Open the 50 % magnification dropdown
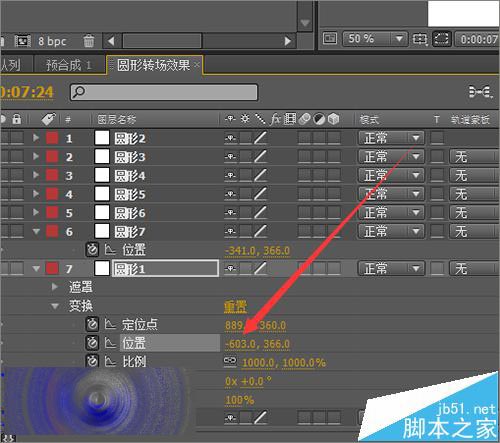The image size is (500, 443). (x=375, y=39)
